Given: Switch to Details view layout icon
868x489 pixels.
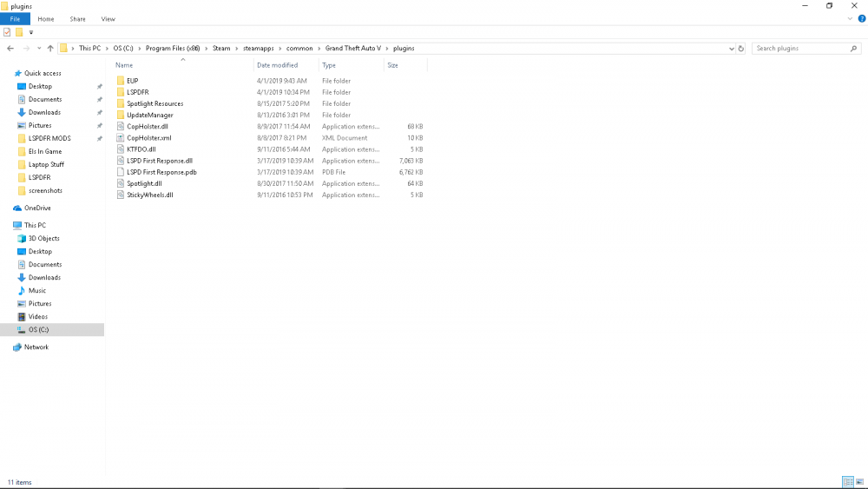Looking at the screenshot, I should [847, 482].
